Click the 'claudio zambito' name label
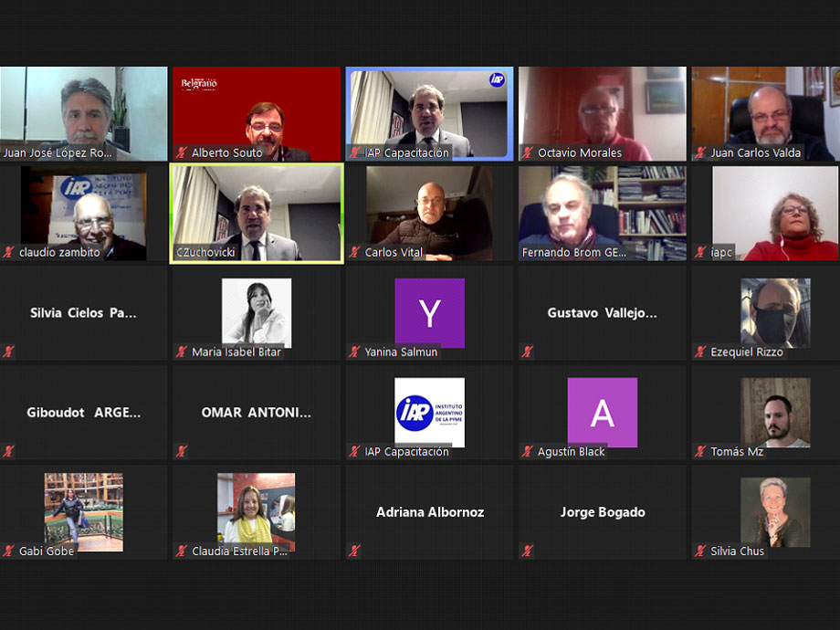The height and width of the screenshot is (630, 840). point(59,253)
